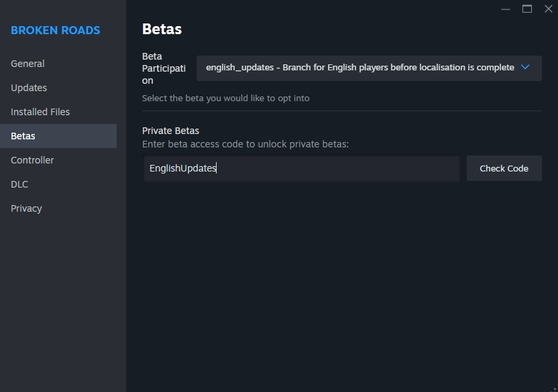This screenshot has height=392, width=558.
Task: Open the Privacy section
Action: tap(58, 209)
